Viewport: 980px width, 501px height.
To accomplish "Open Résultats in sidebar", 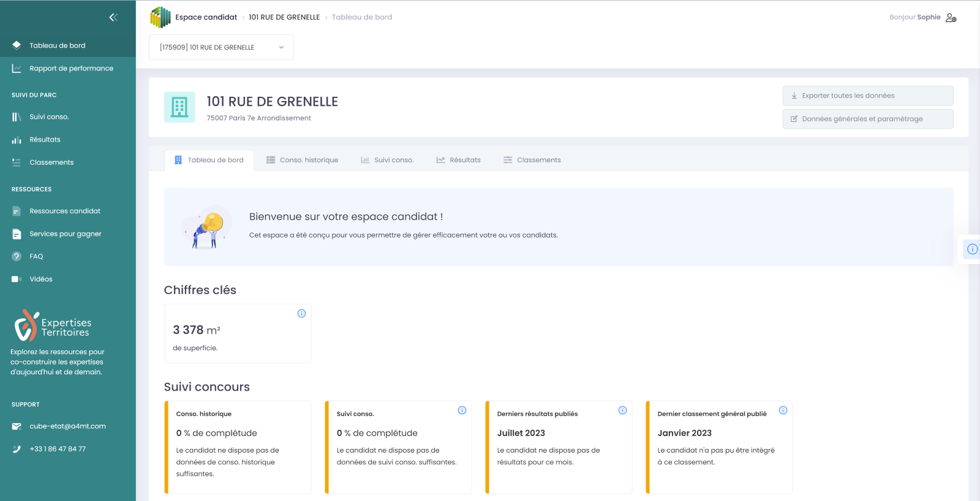I will point(68,140).
